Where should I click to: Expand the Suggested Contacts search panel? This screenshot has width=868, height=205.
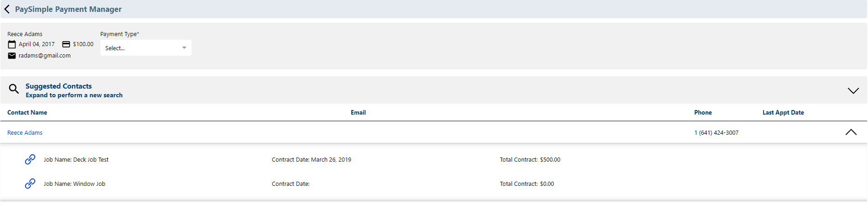tap(853, 90)
